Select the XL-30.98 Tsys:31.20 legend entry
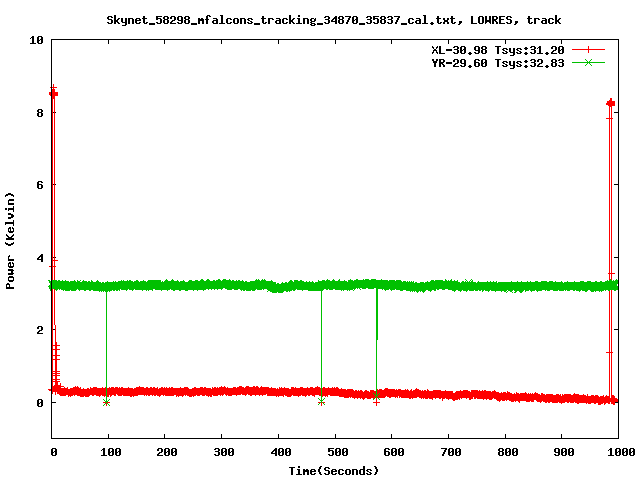 tap(498, 50)
